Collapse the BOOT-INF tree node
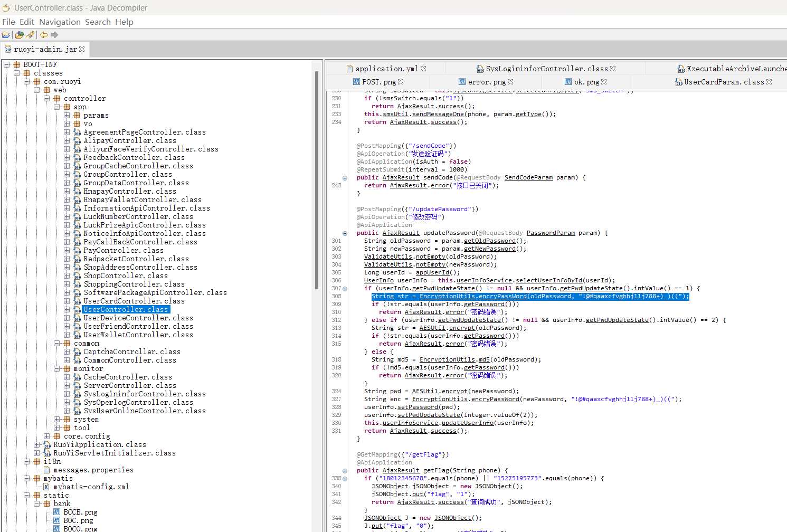The width and height of the screenshot is (787, 532). [x=6, y=65]
